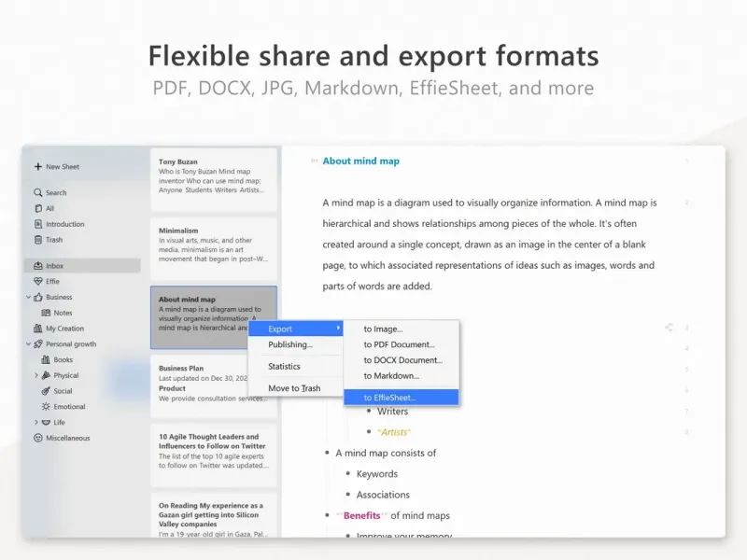
Task: Expand the Life folder chevron
Action: coord(36,423)
